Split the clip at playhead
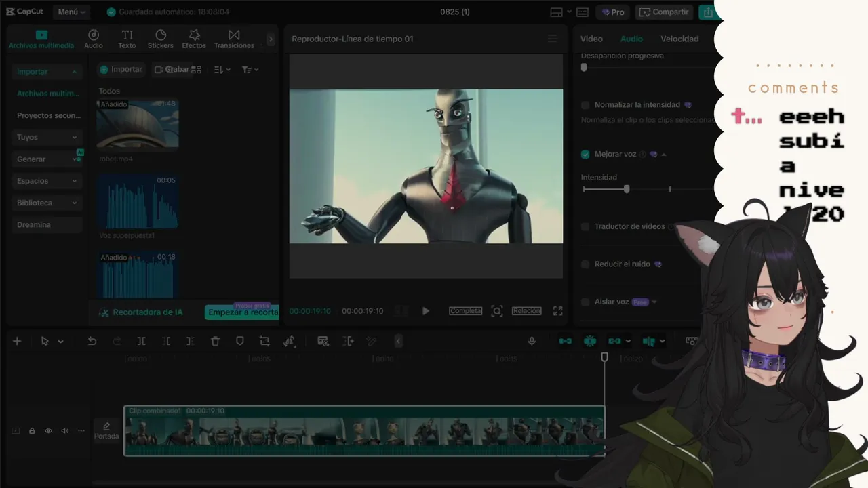This screenshot has width=868, height=488. (x=142, y=341)
